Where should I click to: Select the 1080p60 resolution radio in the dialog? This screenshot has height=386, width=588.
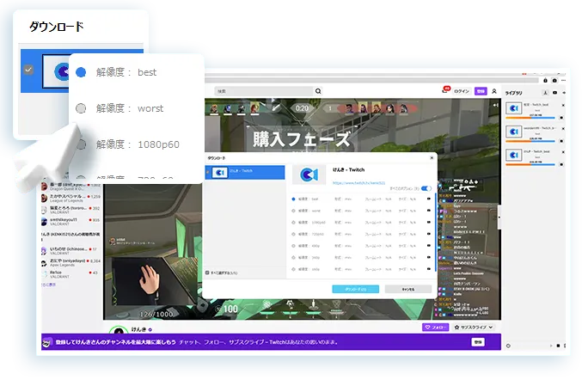(293, 223)
